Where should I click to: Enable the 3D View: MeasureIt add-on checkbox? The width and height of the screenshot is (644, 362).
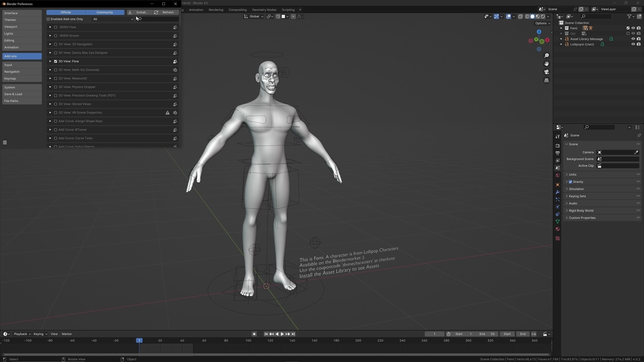tap(55, 78)
